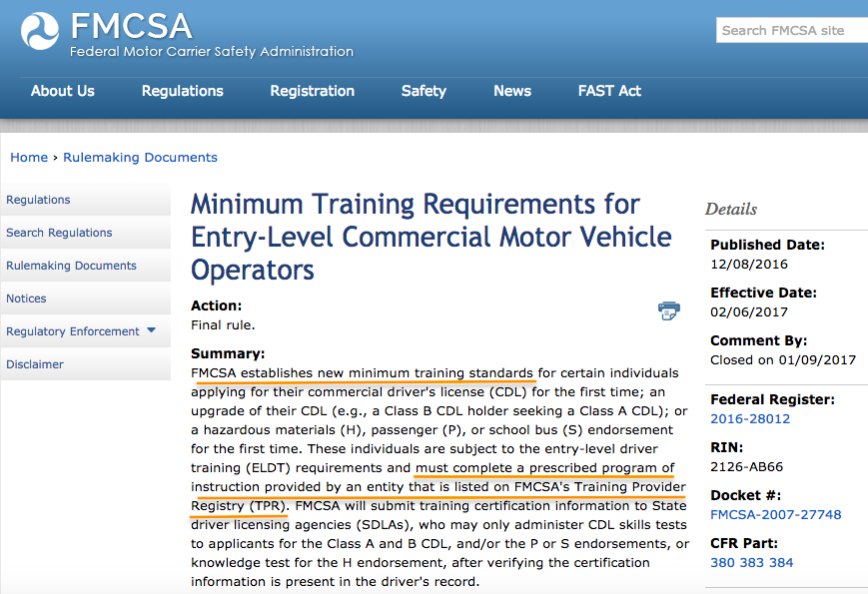Click the Docket #: label
868x594 pixels.
coord(746,495)
